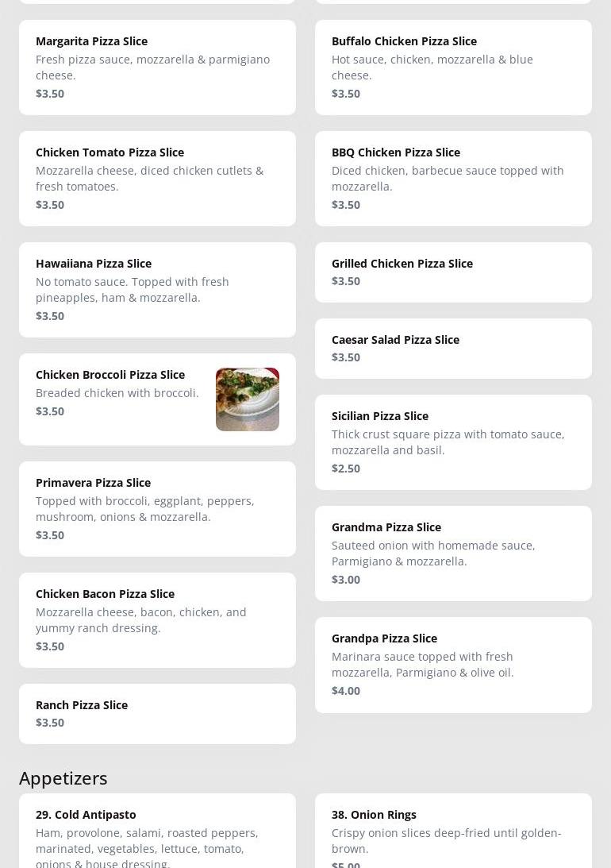Select the Ranch Pizza Slice item

[x=157, y=713]
